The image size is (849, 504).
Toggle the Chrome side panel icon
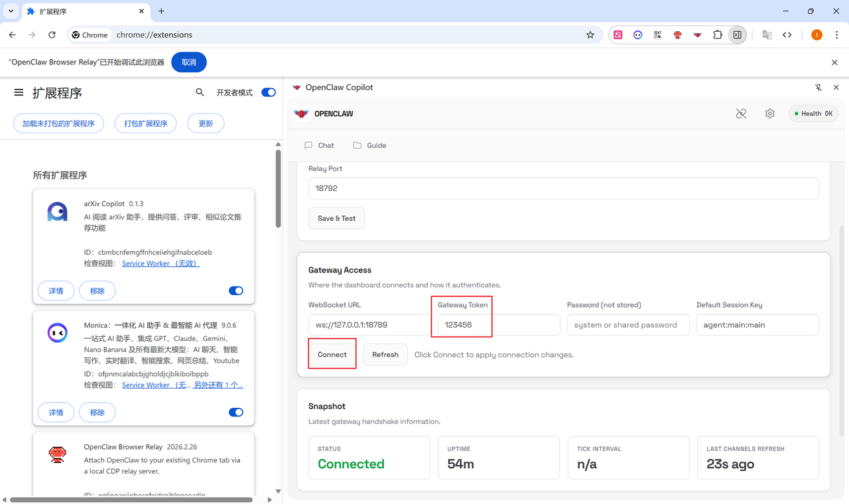(737, 35)
